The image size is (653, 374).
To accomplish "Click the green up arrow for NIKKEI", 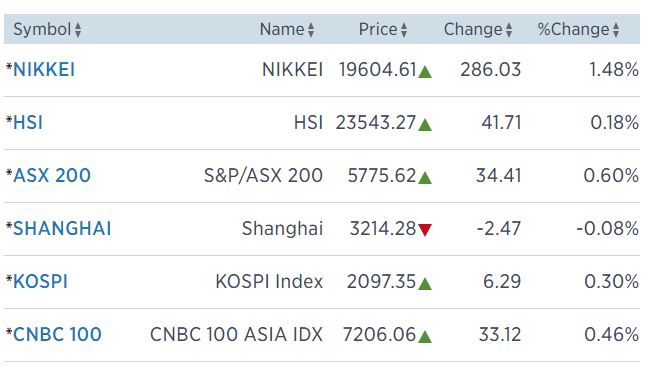I will (x=425, y=72).
